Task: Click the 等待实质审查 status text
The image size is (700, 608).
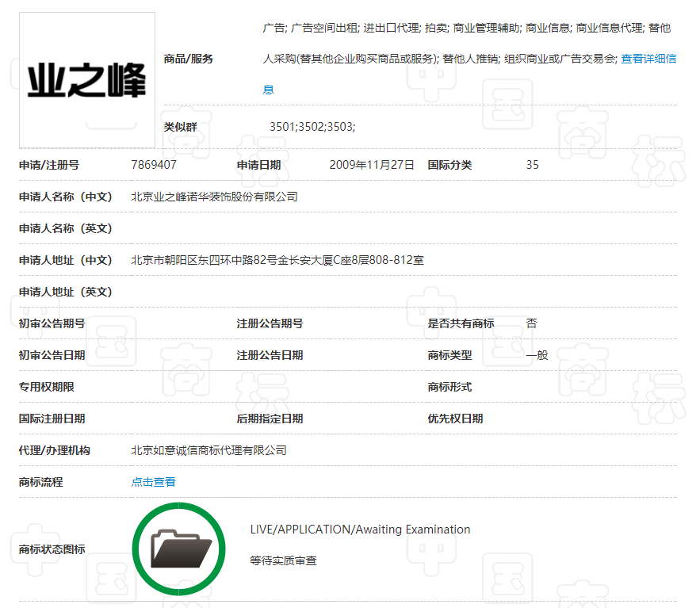Action: pyautogui.click(x=283, y=561)
